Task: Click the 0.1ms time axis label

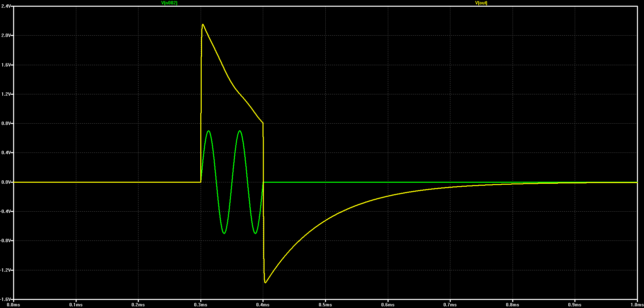Action: (76, 305)
